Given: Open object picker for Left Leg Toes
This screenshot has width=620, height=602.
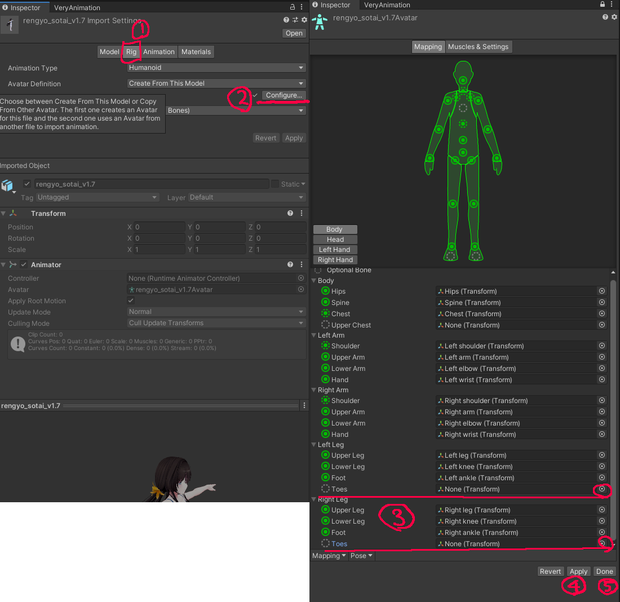Looking at the screenshot, I should tap(601, 489).
